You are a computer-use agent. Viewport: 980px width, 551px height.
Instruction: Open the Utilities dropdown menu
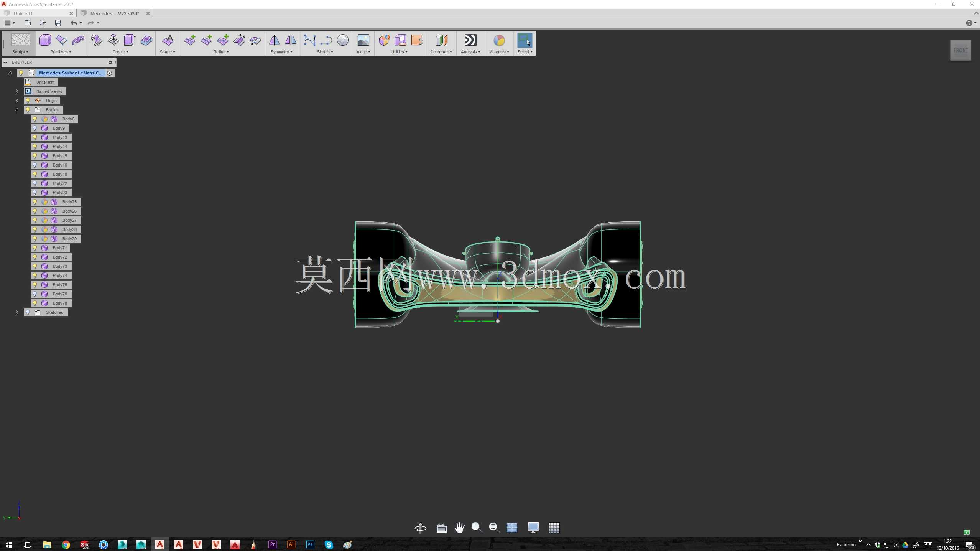399,52
